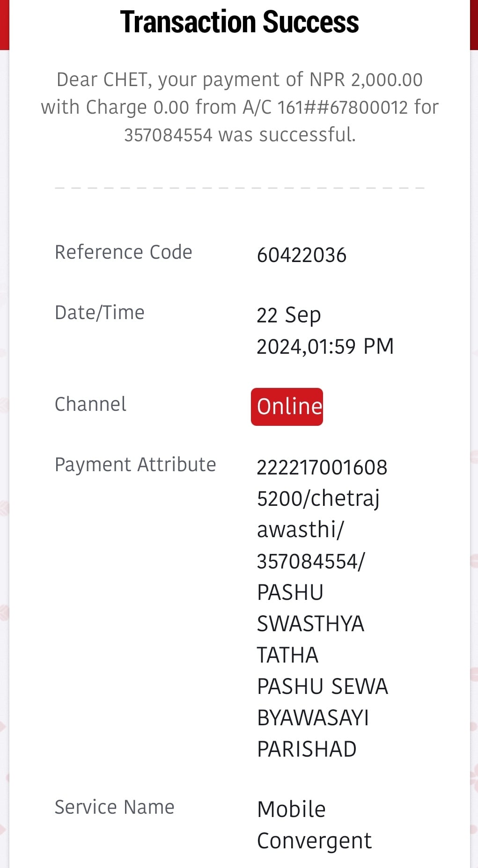Select the Transaction Success heading

239,22
